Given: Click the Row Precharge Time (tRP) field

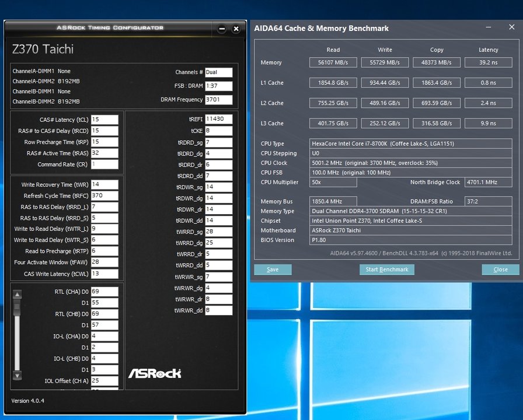Looking at the screenshot, I should point(104,142).
